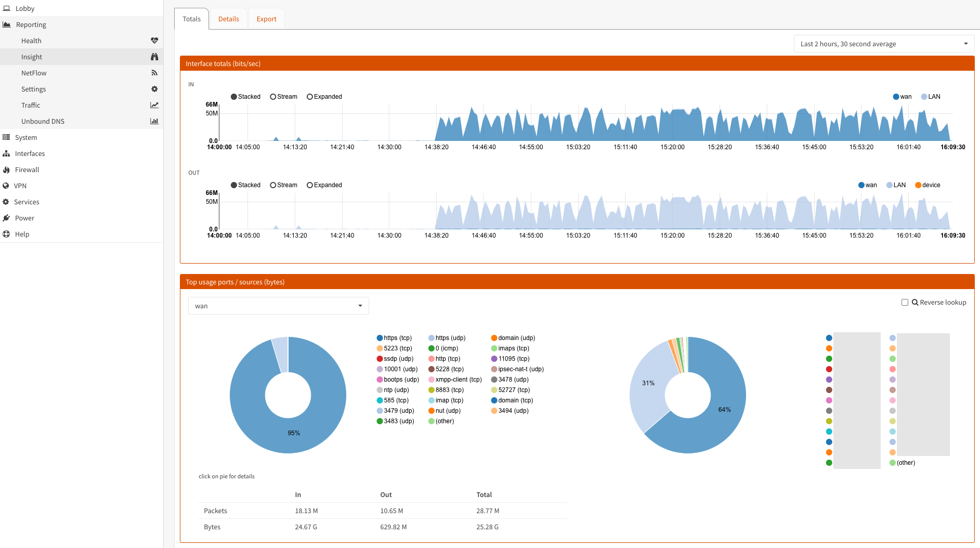Click the Settings gear icon

click(x=154, y=89)
